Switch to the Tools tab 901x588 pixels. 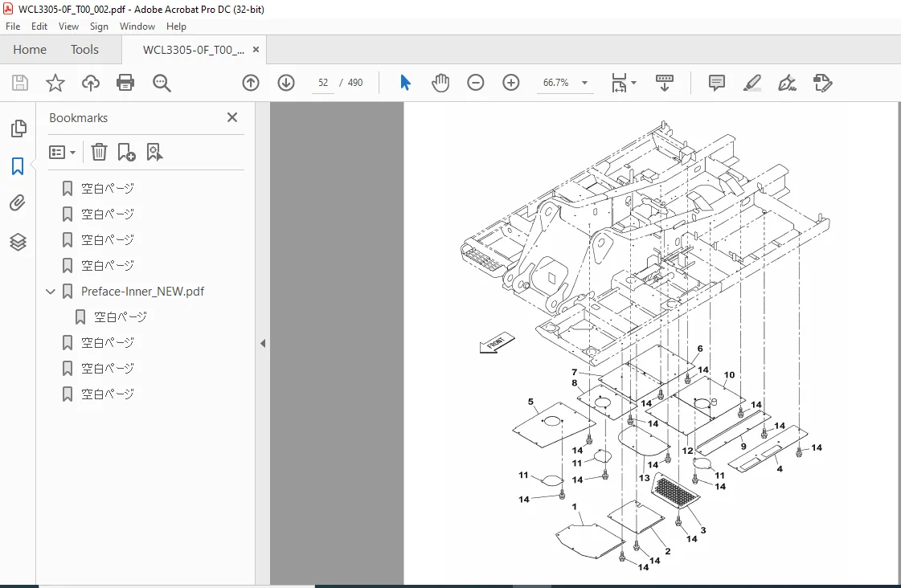click(84, 50)
